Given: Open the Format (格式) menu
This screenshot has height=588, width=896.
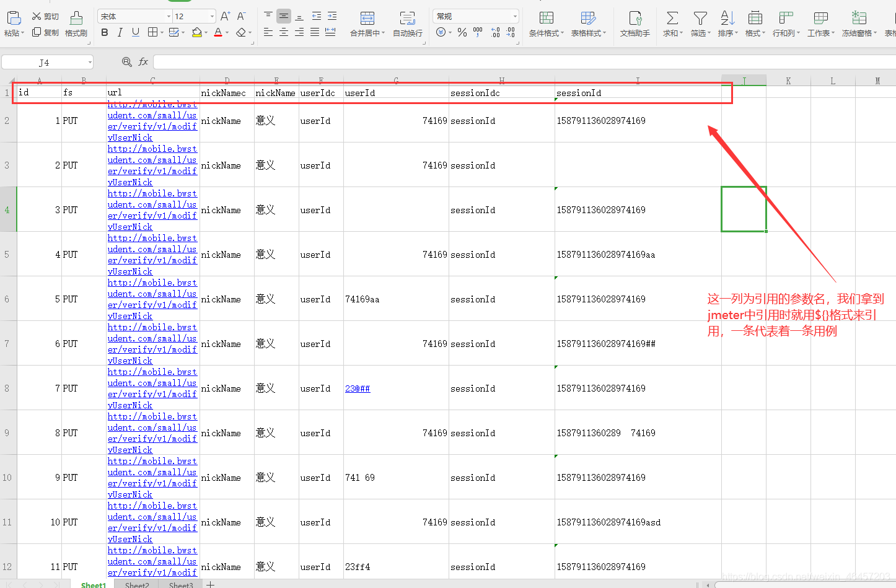Looking at the screenshot, I should tap(755, 24).
